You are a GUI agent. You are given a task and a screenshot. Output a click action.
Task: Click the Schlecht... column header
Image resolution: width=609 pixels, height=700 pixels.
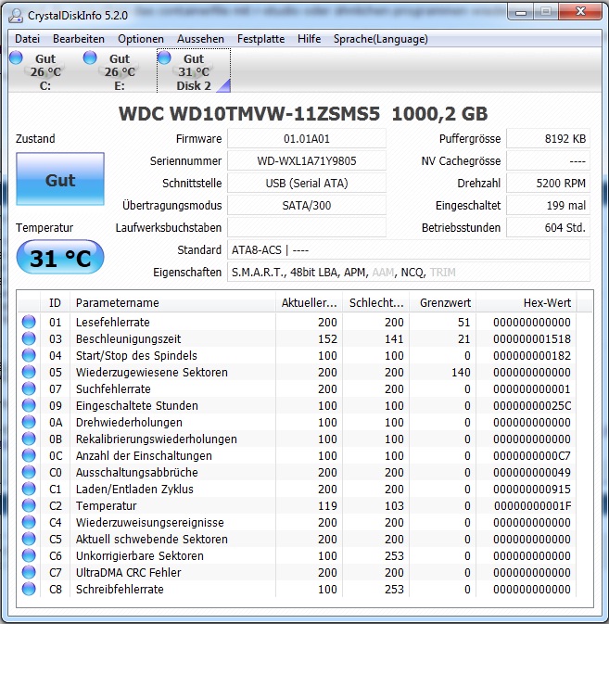tap(376, 302)
